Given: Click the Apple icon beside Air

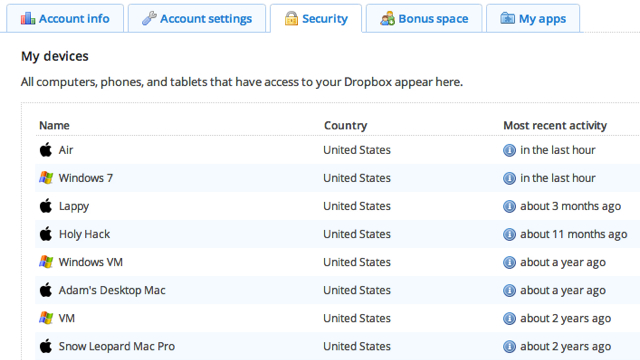Looking at the screenshot, I should point(46,149).
